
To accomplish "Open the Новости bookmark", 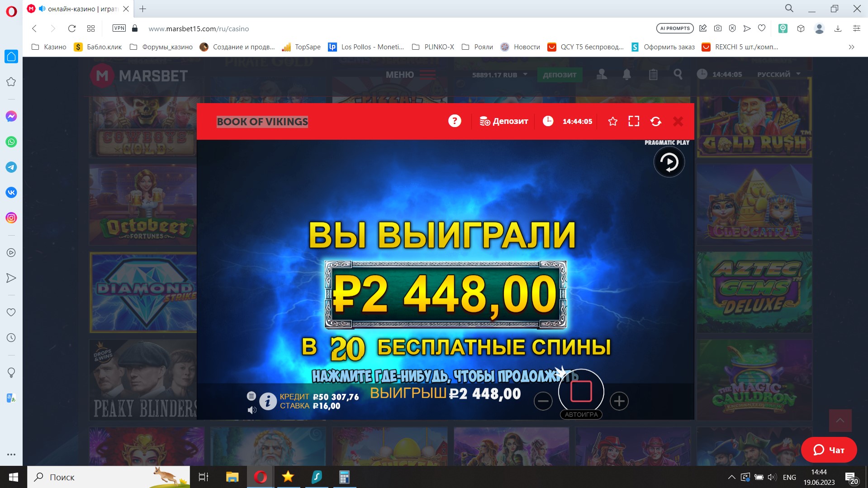I will click(520, 47).
